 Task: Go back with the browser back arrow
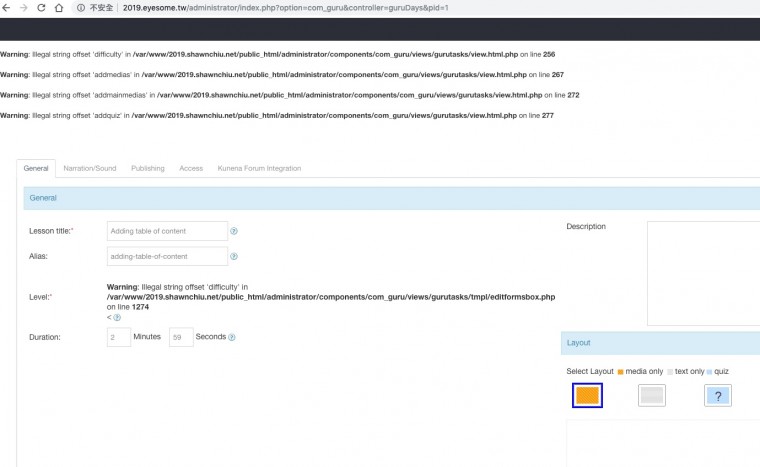point(6,8)
